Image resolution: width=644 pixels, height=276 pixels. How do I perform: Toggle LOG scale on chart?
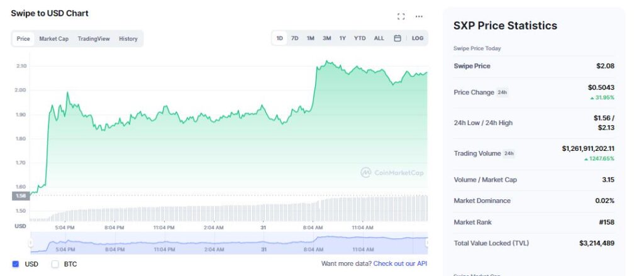coord(418,38)
